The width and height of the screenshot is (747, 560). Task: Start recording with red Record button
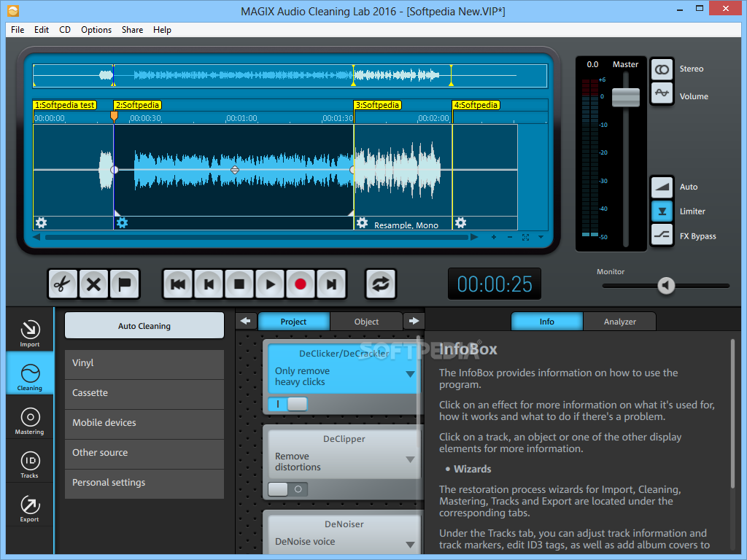click(300, 284)
